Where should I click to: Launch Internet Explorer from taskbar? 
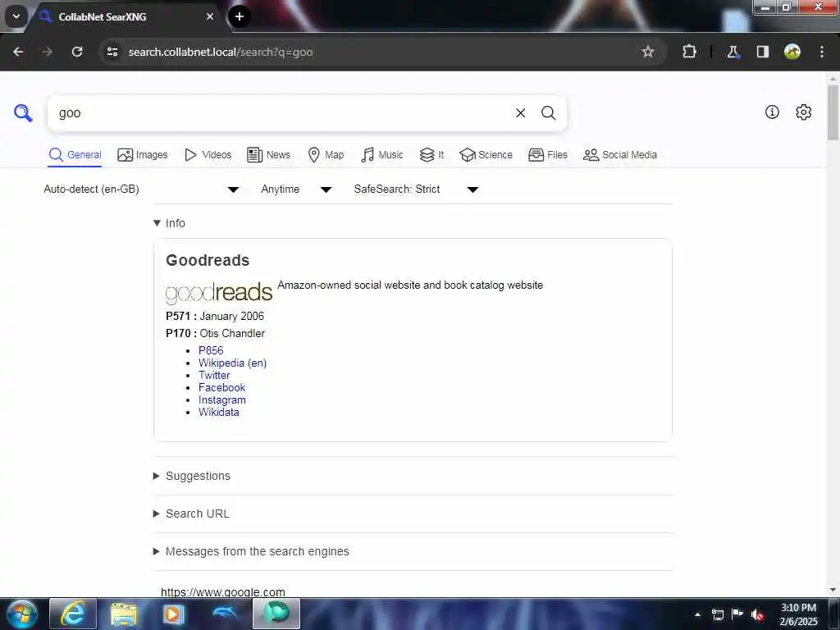click(x=73, y=614)
